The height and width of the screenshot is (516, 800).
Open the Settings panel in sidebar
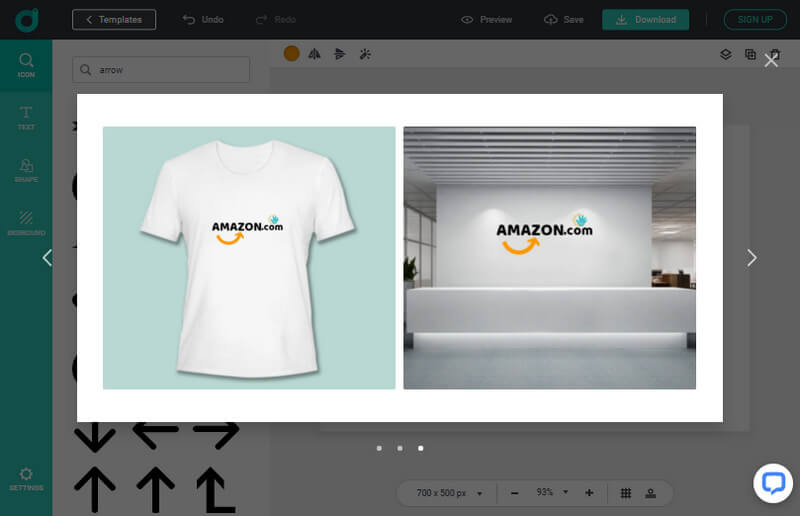click(x=26, y=479)
